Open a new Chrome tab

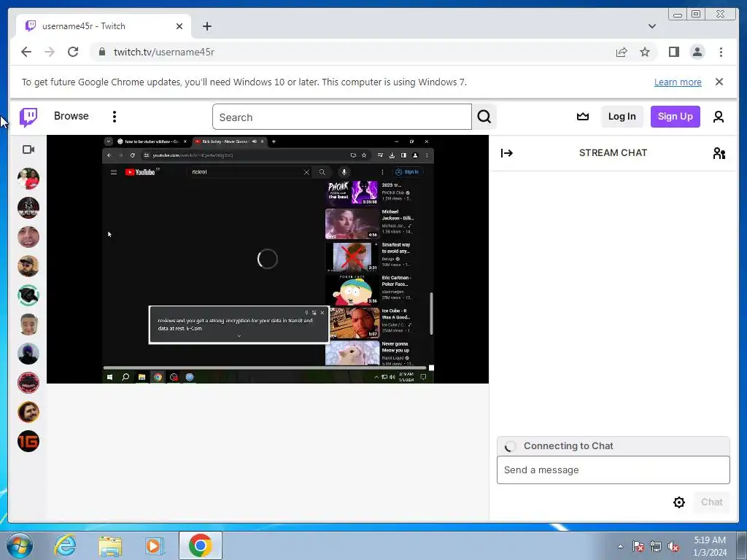[206, 26]
